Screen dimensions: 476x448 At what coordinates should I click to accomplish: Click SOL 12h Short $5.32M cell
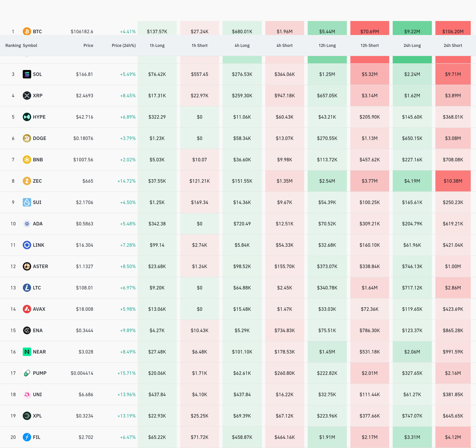tap(369, 74)
